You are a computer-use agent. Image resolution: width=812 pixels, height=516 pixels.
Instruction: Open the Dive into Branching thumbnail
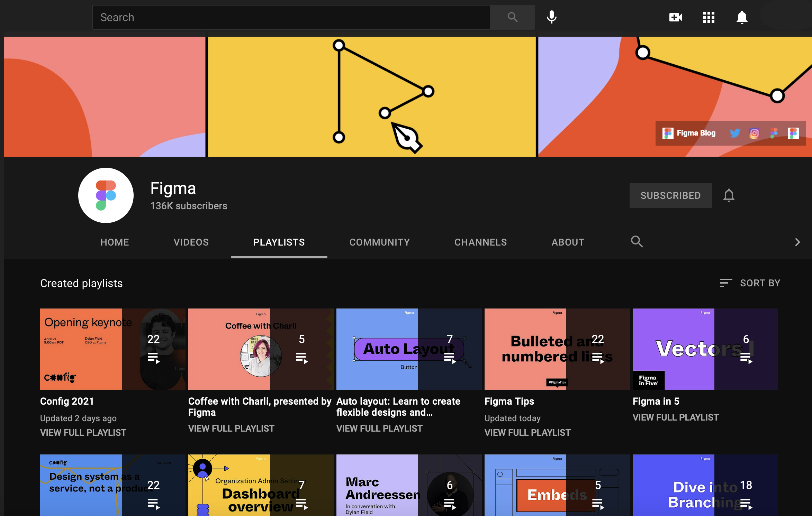(x=705, y=485)
